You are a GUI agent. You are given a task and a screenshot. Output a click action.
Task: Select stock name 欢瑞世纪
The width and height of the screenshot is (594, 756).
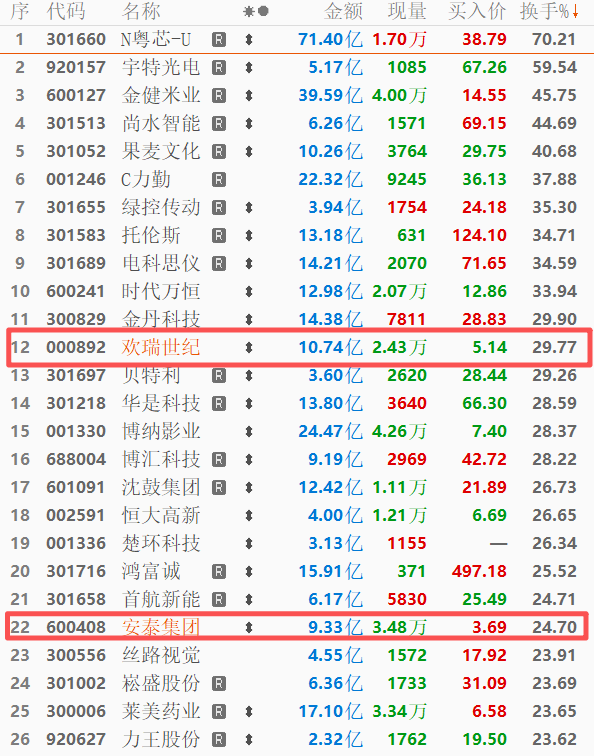pyautogui.click(x=161, y=347)
